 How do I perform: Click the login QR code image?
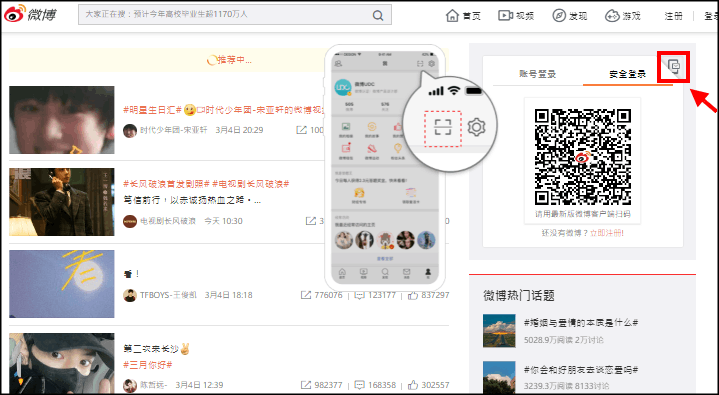[x=583, y=157]
